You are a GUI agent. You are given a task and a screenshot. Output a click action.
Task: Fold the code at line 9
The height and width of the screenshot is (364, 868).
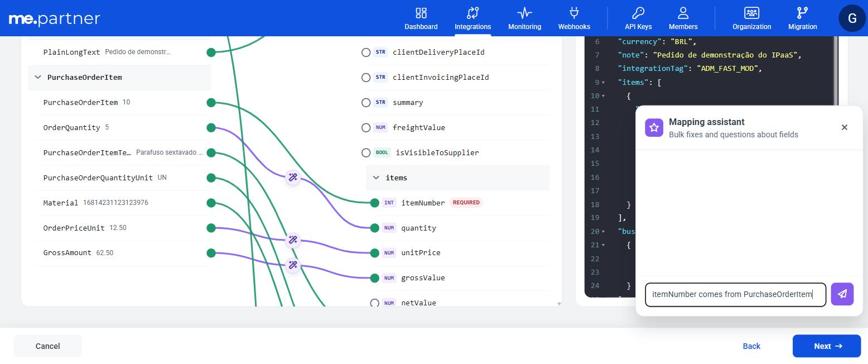[603, 83]
